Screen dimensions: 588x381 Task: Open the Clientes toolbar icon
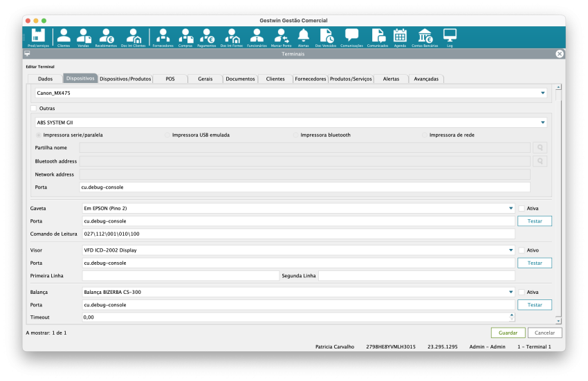click(x=64, y=36)
